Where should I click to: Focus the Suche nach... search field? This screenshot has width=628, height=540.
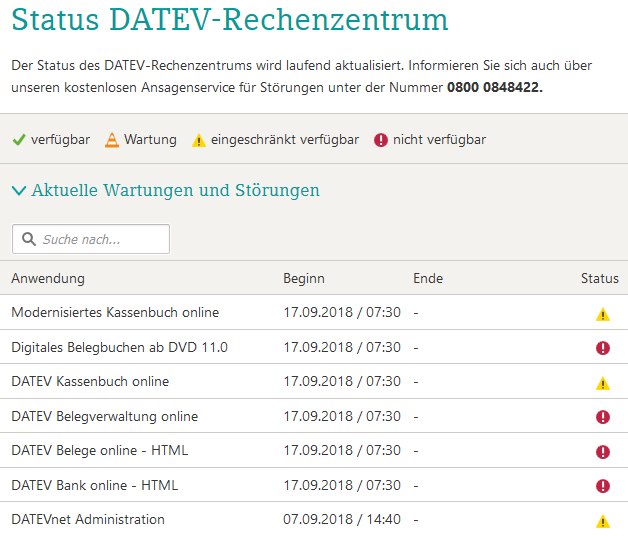click(x=91, y=239)
